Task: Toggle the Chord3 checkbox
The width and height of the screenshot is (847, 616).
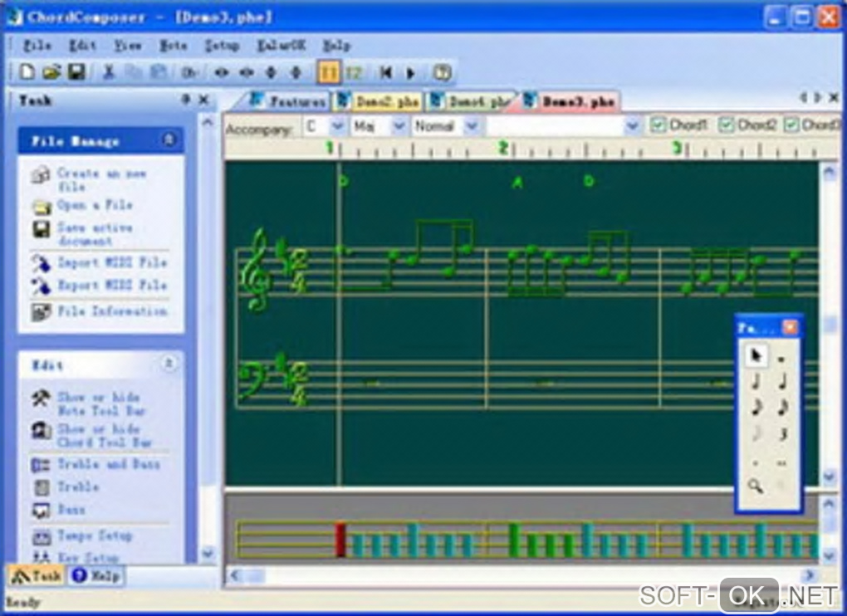Action: 791,125
